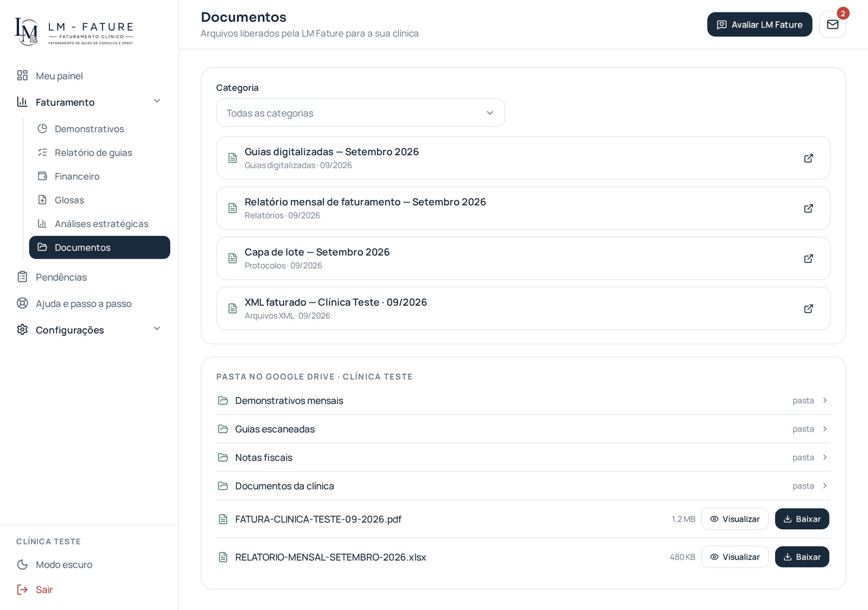Viewport: 868px width, 610px height.
Task: Click the document icon beside Relatório mensal de faturamento
Action: coord(233,208)
